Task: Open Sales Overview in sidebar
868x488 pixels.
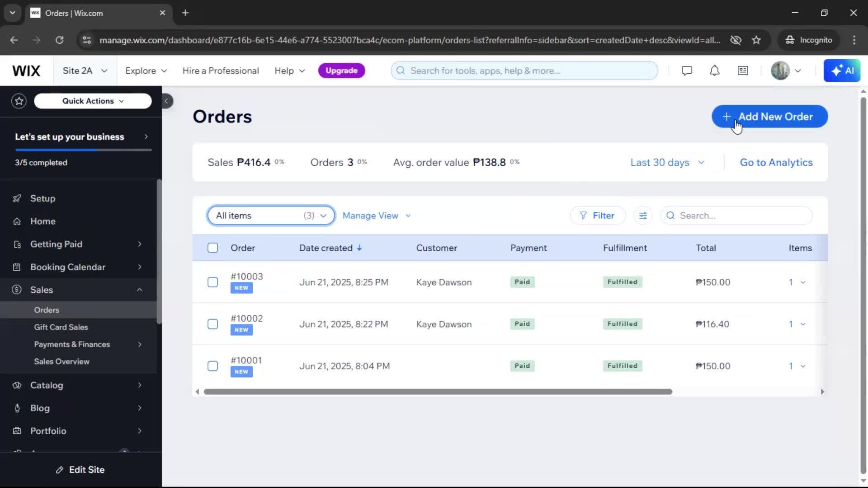Action: tap(62, 362)
